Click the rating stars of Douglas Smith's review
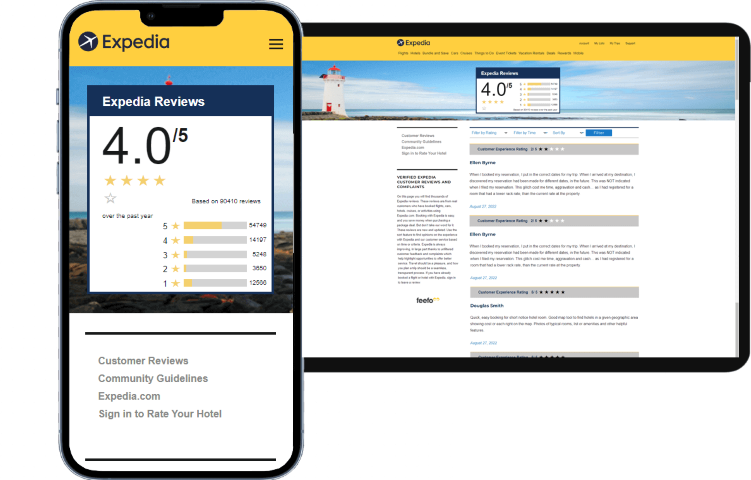The width and height of the screenshot is (751, 480). pos(552,292)
